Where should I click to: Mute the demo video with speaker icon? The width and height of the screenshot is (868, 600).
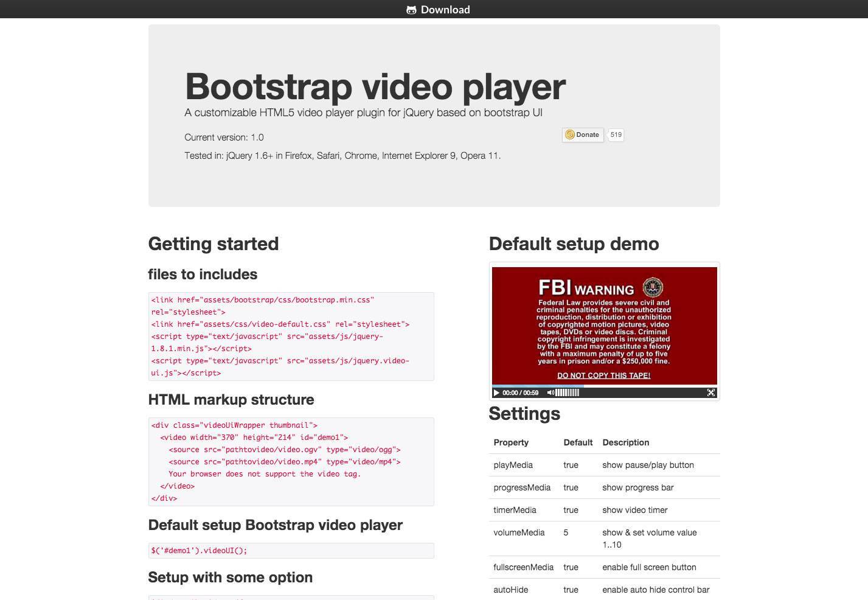pos(550,392)
